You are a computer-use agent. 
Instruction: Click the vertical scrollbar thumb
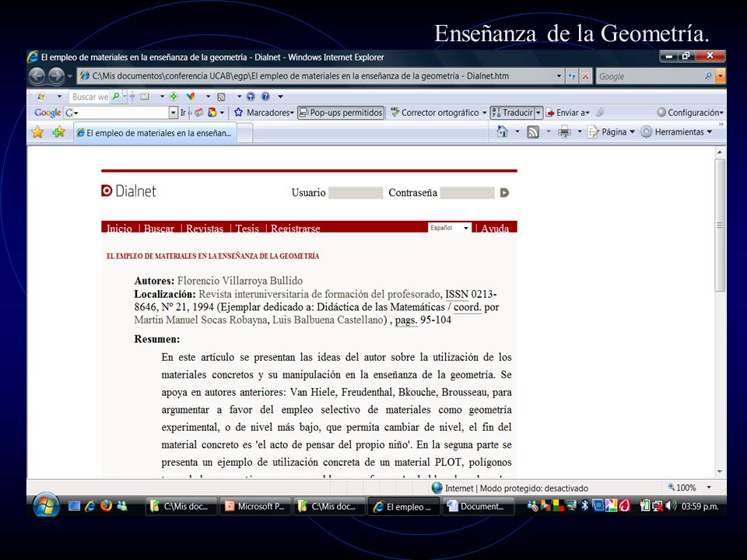tap(719, 226)
